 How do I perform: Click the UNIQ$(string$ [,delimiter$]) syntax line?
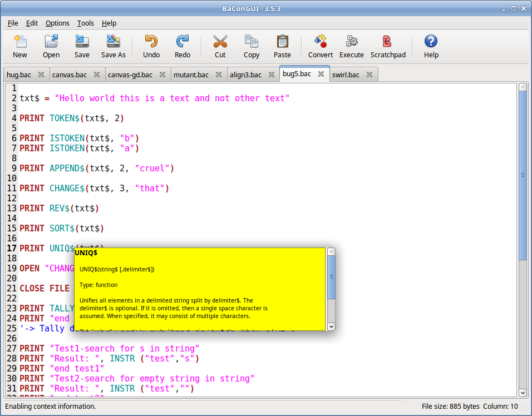point(117,269)
